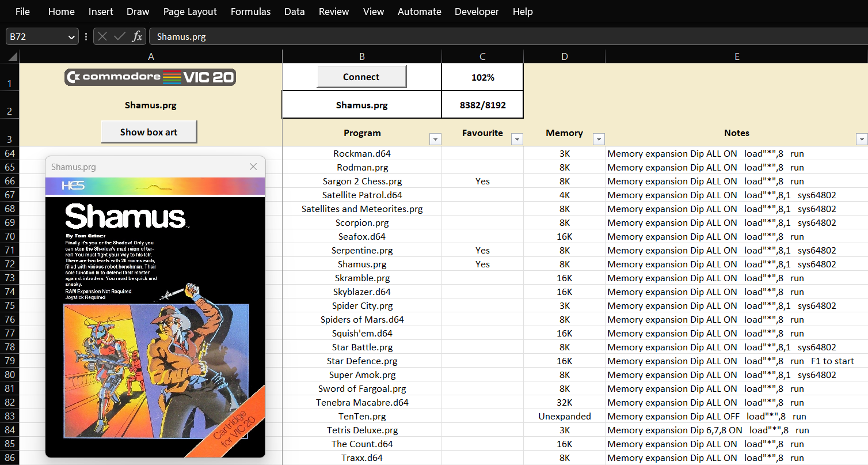This screenshot has width=868, height=465.
Task: Open the Favourite column filter dropdown
Action: [x=517, y=139]
